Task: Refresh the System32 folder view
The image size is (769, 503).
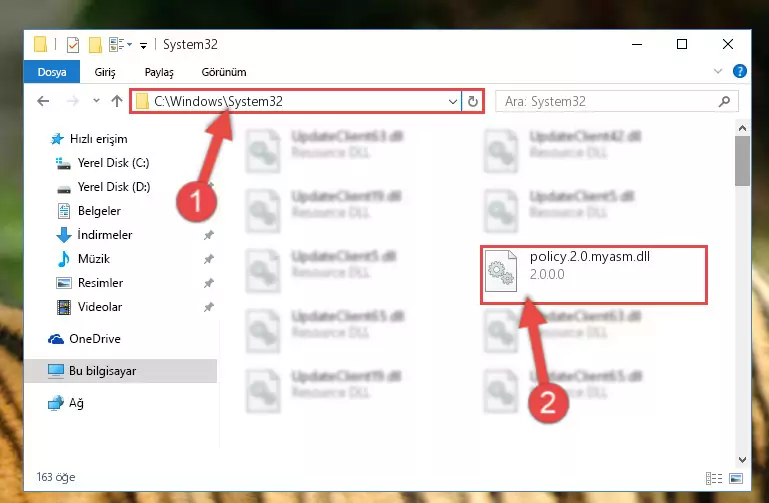Action: click(x=473, y=101)
